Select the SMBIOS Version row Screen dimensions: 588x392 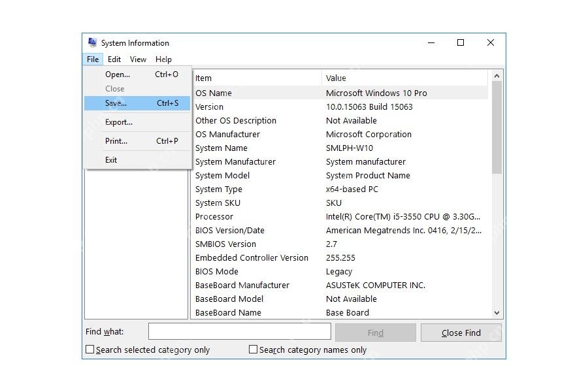coord(340,244)
